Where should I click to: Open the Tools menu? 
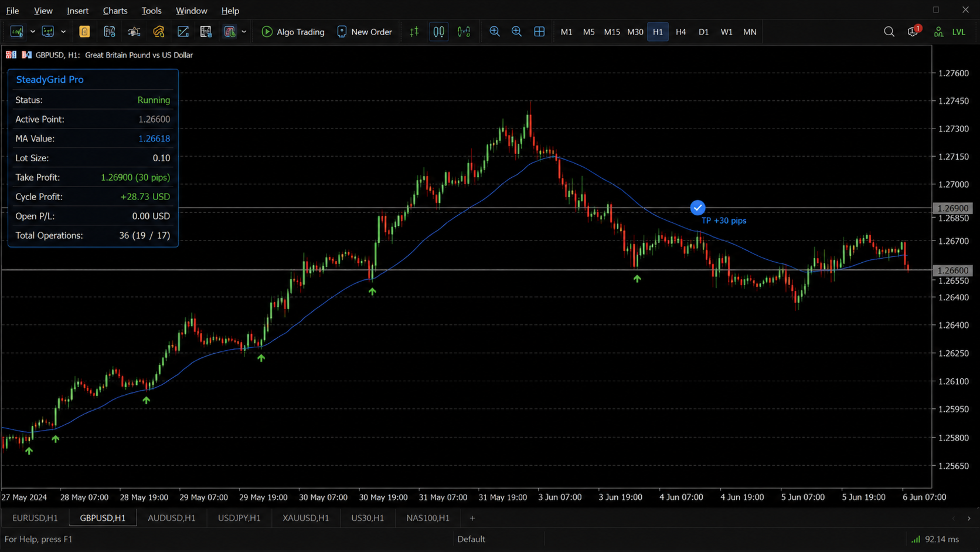click(x=151, y=11)
